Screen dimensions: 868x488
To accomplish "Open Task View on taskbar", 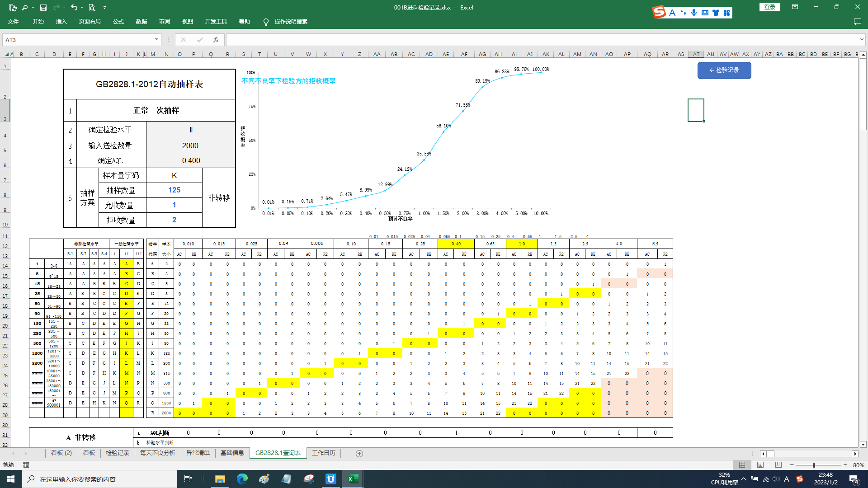I will point(188,479).
